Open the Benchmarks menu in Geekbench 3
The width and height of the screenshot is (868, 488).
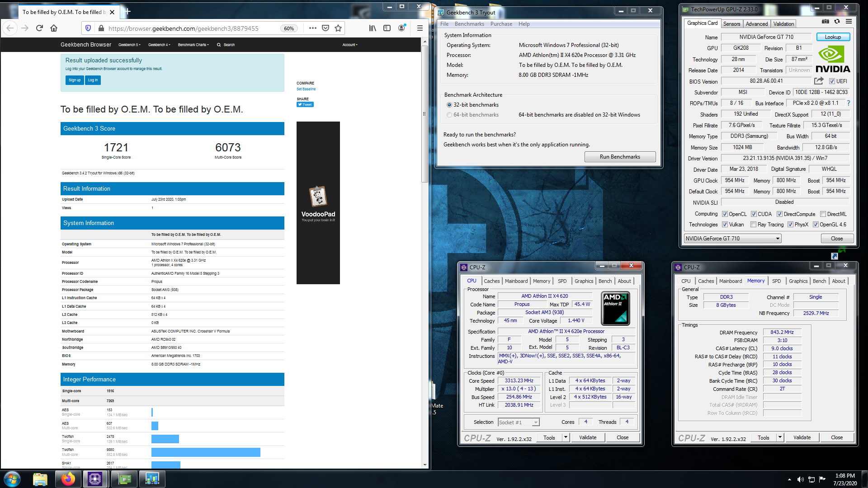[x=469, y=24]
